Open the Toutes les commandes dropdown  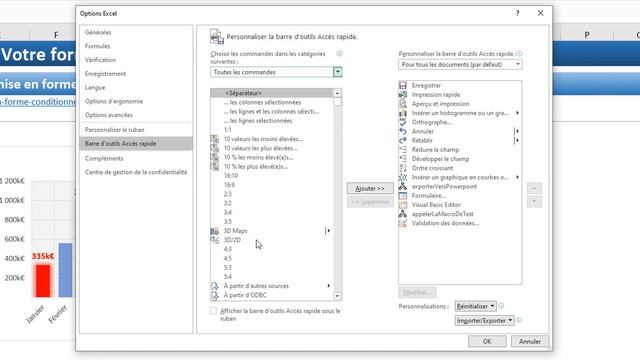coord(338,72)
